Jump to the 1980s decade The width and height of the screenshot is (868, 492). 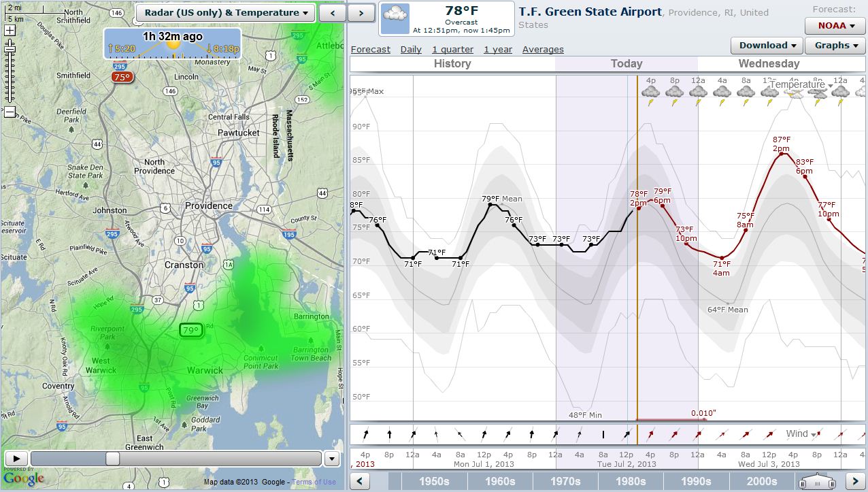(x=631, y=481)
